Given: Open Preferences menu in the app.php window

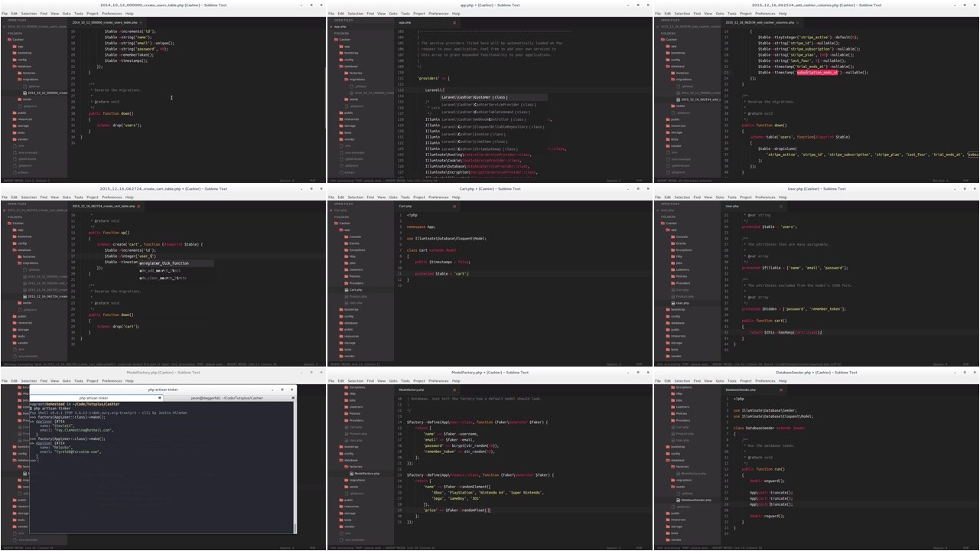Looking at the screenshot, I should click(438, 13).
